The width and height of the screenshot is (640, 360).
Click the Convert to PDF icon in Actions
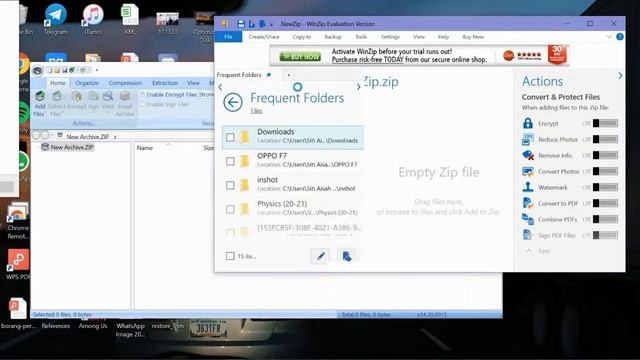(x=528, y=203)
